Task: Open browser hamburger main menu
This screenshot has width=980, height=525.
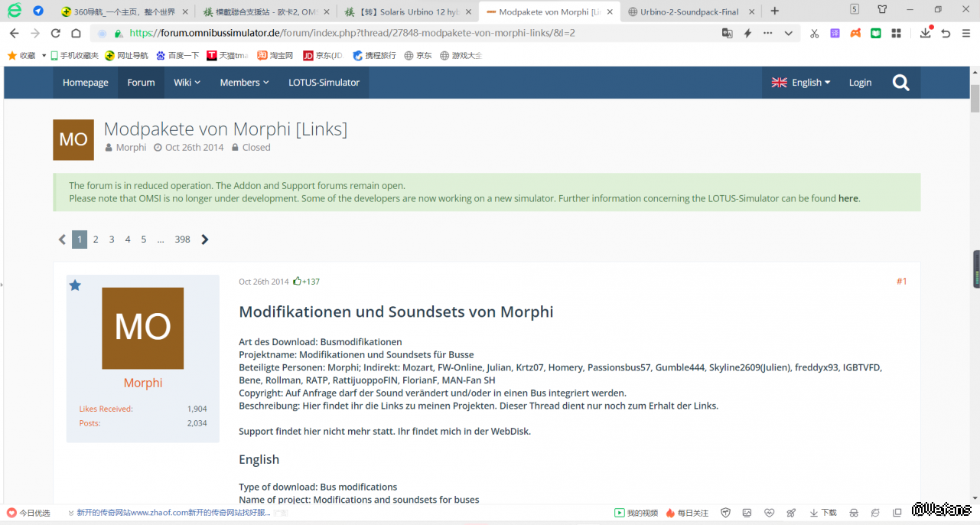Action: click(966, 33)
